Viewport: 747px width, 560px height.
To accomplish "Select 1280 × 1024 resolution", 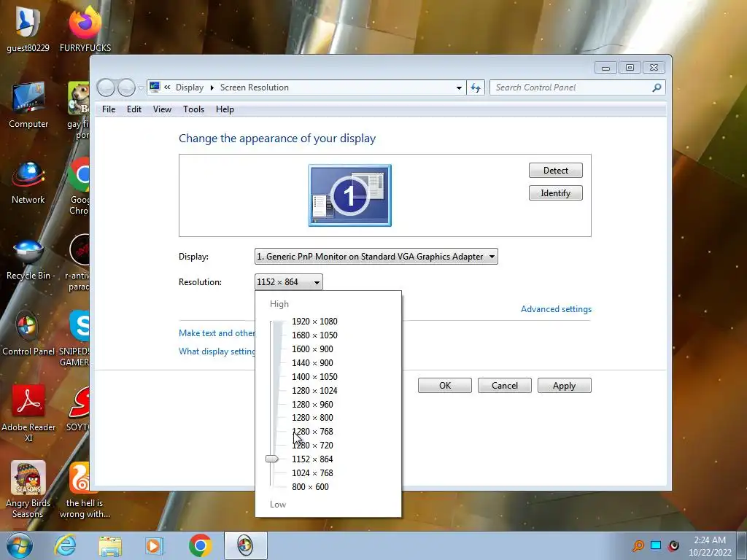I will tap(314, 391).
